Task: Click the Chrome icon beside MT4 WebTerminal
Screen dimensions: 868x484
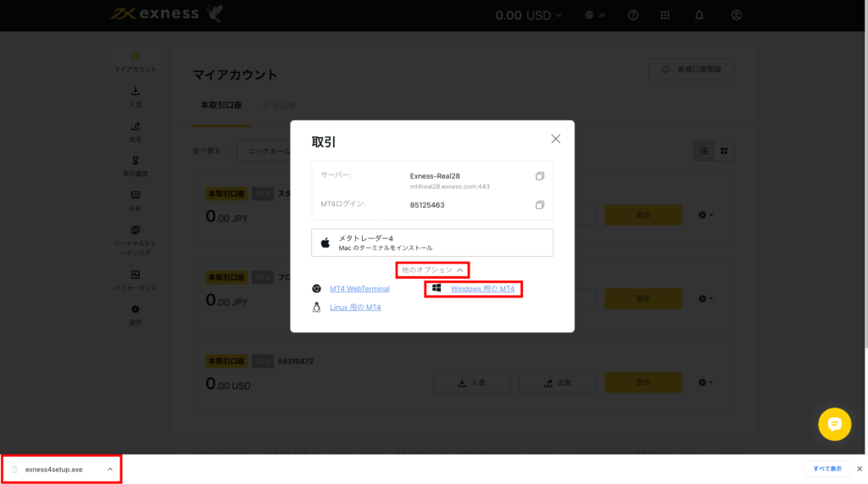Action: 317,288
